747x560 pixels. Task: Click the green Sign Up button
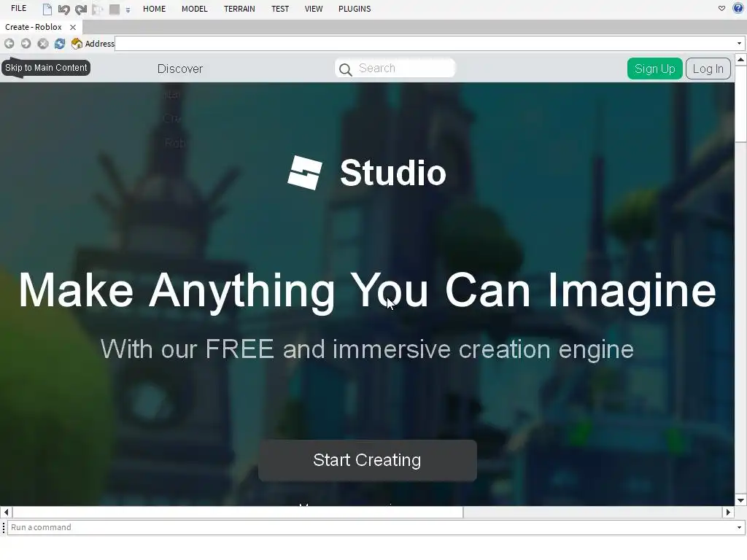654,69
